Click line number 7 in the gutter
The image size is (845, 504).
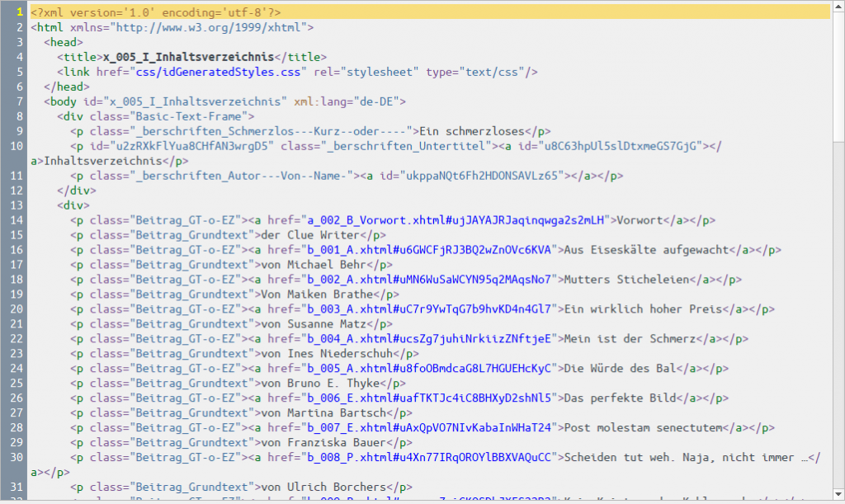[18, 101]
